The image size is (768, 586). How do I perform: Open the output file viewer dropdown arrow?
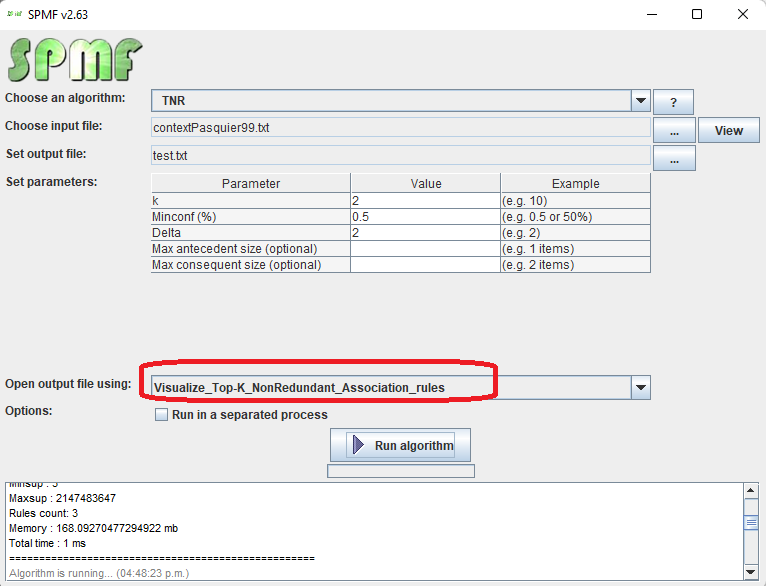tap(641, 387)
